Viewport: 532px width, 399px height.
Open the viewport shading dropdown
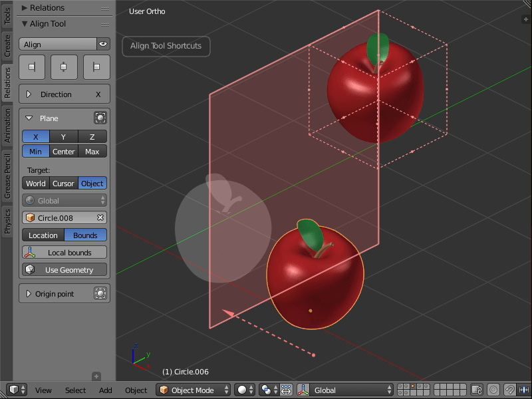(x=244, y=390)
